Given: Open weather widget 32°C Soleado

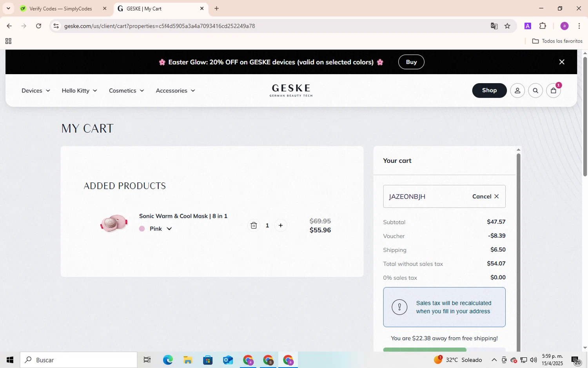Looking at the screenshot, I should click(x=458, y=360).
